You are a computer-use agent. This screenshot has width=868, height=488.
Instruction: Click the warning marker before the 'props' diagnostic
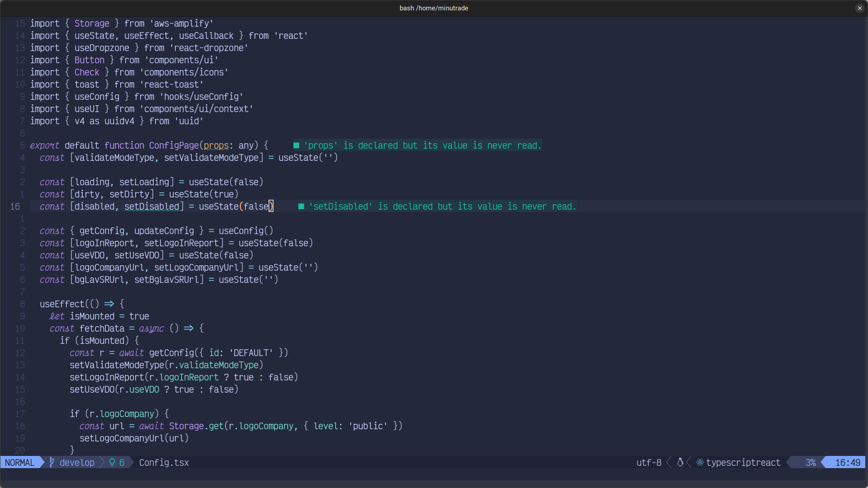[x=296, y=145]
